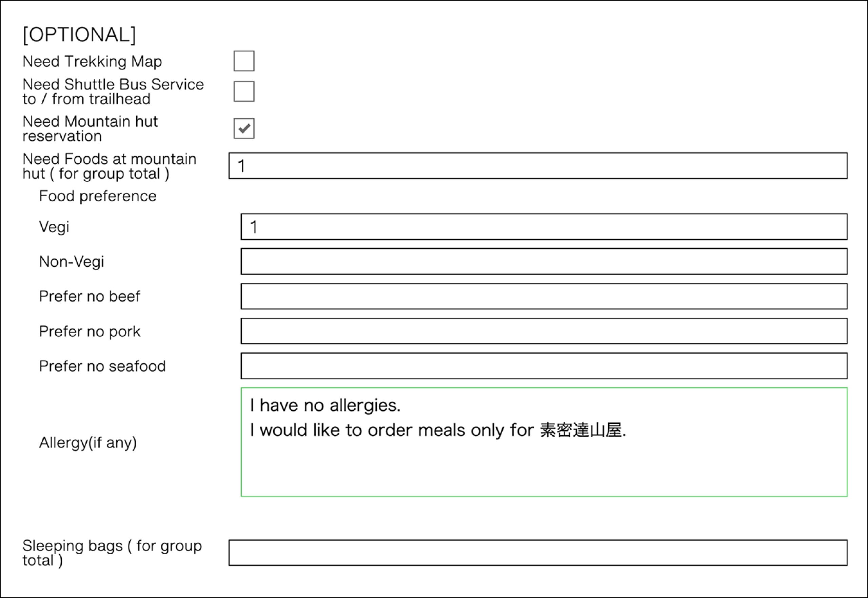Image resolution: width=868 pixels, height=598 pixels.
Task: Select the Prefer no beef input box
Action: coord(544,296)
